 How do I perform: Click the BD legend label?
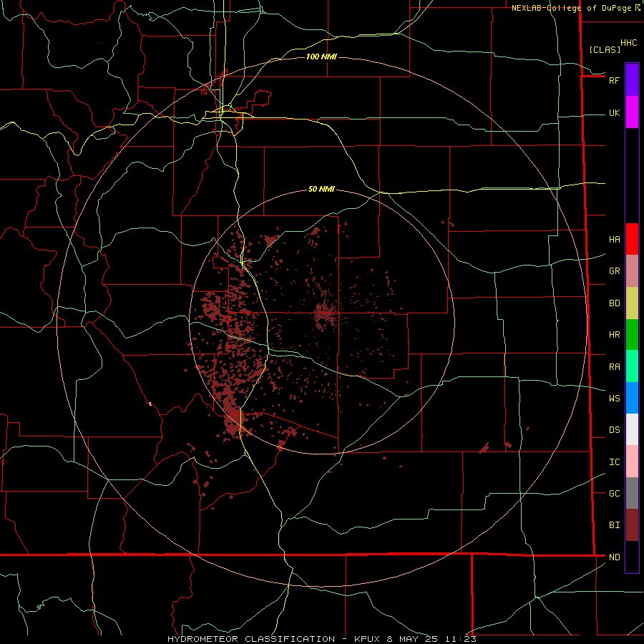click(615, 303)
